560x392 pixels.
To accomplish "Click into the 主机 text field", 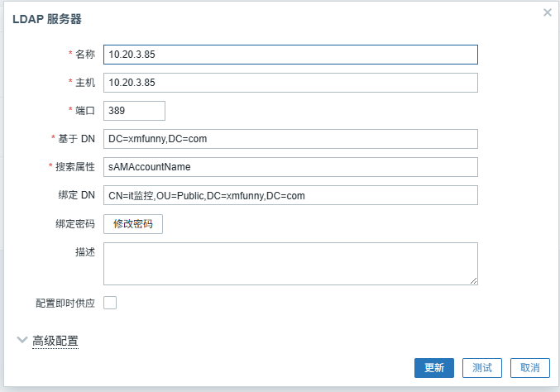I will click(x=290, y=83).
